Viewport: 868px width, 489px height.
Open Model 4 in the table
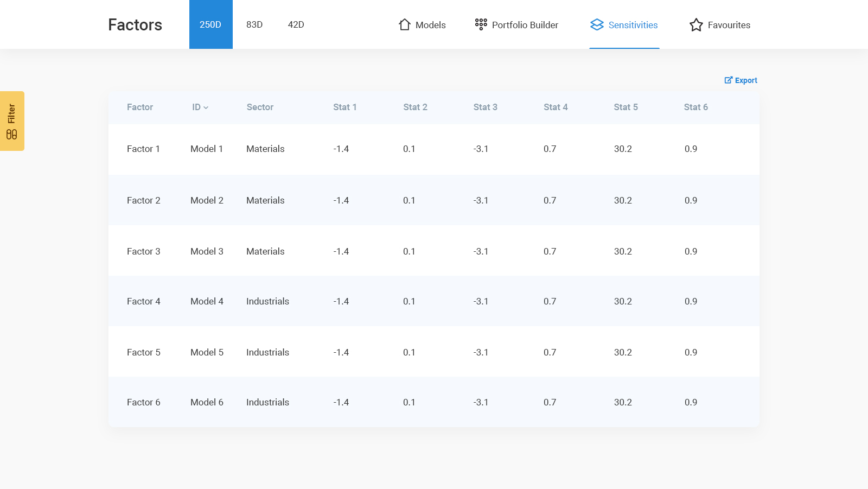click(207, 301)
